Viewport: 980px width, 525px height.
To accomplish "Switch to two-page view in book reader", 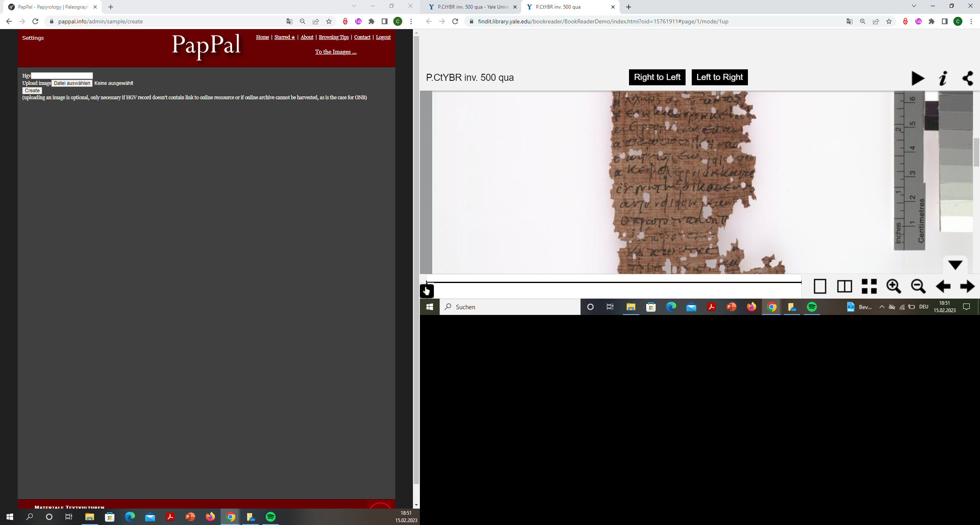I will (844, 286).
